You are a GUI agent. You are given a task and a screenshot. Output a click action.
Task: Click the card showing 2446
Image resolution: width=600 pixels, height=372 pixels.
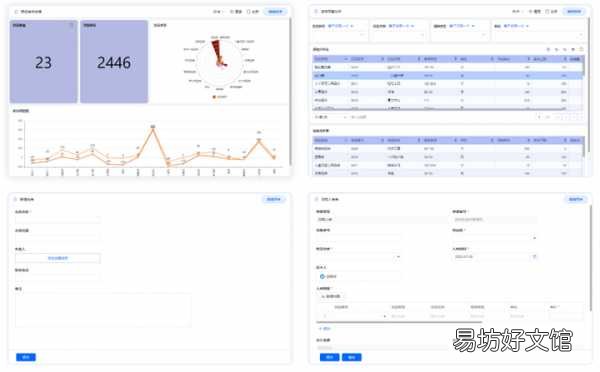tap(114, 62)
